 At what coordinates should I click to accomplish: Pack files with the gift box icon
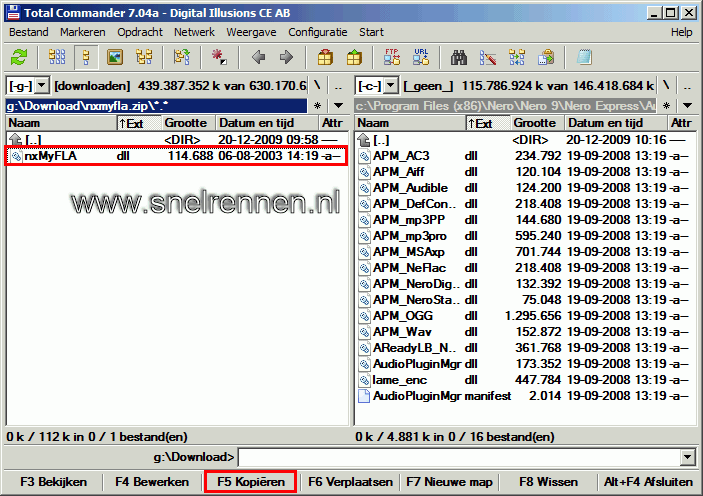(x=325, y=57)
